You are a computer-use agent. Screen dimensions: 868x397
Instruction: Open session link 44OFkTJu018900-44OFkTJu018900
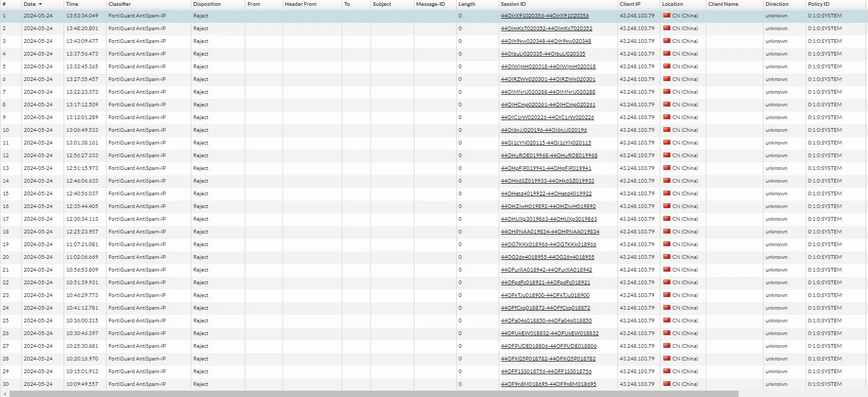545,295
